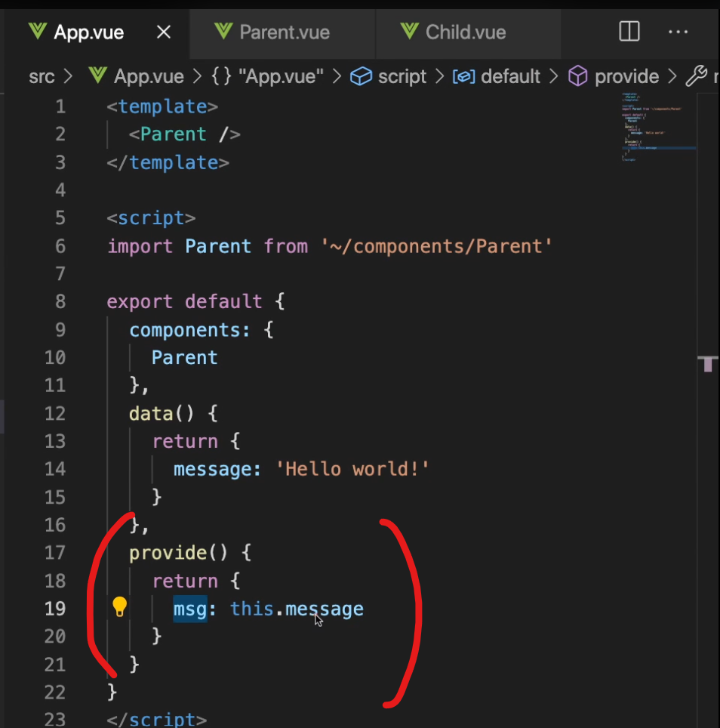The height and width of the screenshot is (728, 720).
Task: Click the wrench icon in the breadcrumbs
Action: [x=697, y=76]
